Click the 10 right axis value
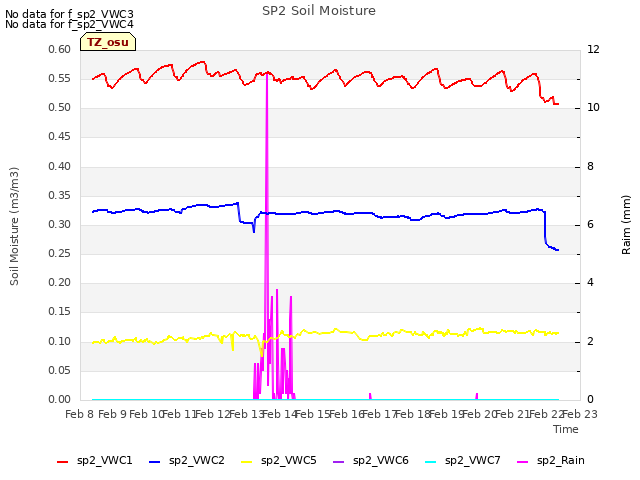Screen dimensions: 640x480 593,107
